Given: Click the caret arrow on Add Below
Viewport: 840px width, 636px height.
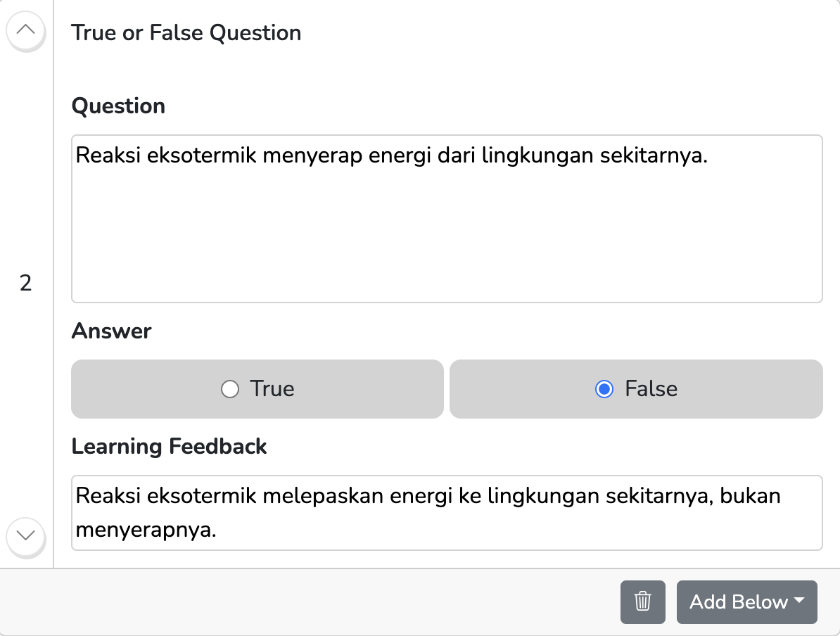Looking at the screenshot, I should (798, 600).
